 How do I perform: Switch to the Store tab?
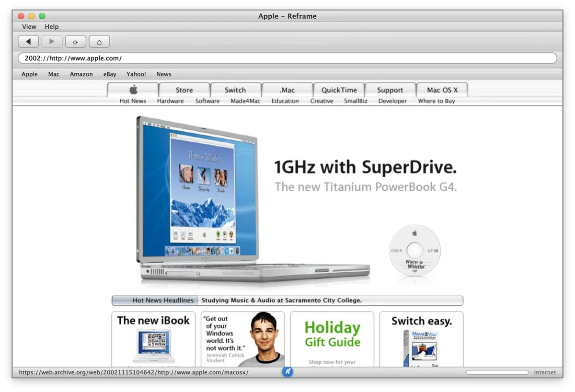point(184,90)
